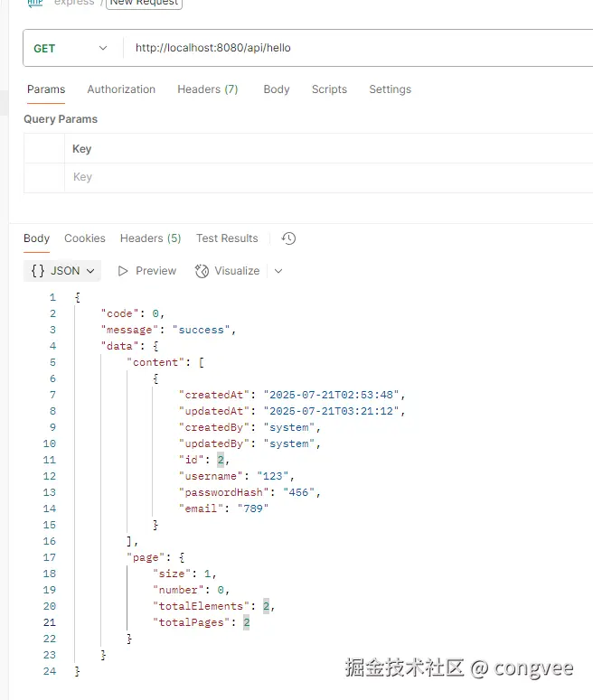The width and height of the screenshot is (593, 700).
Task: Open the Scripts tab
Action: click(329, 89)
